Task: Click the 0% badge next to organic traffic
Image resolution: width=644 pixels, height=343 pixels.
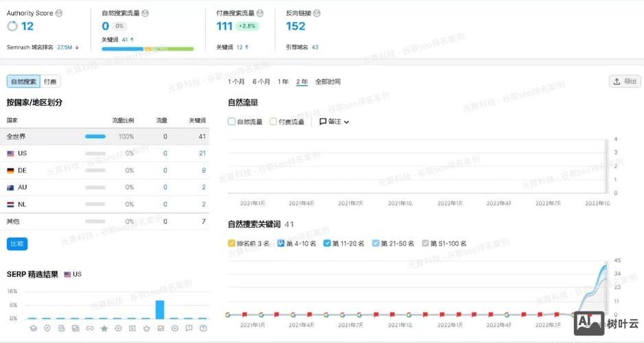Action: [119, 26]
